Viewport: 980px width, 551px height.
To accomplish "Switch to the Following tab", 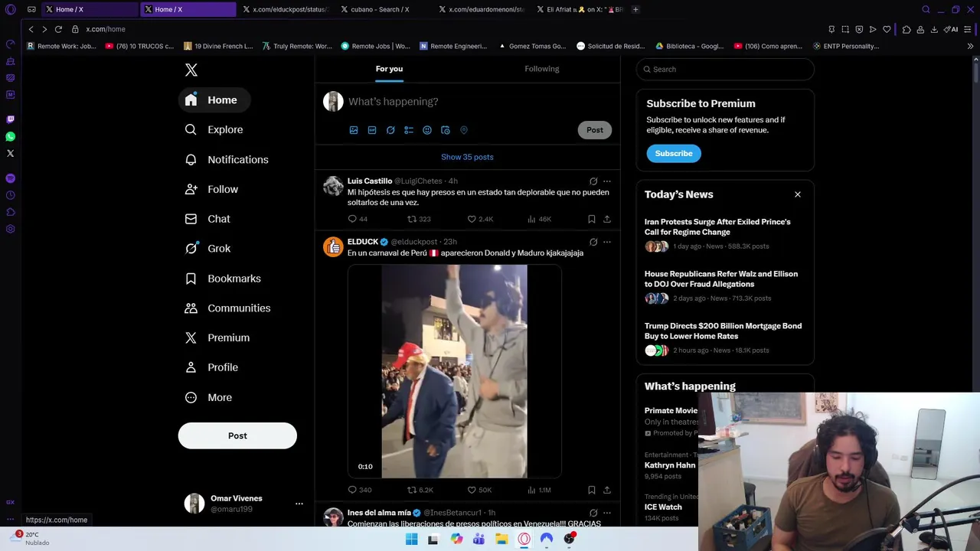I will pyautogui.click(x=541, y=69).
